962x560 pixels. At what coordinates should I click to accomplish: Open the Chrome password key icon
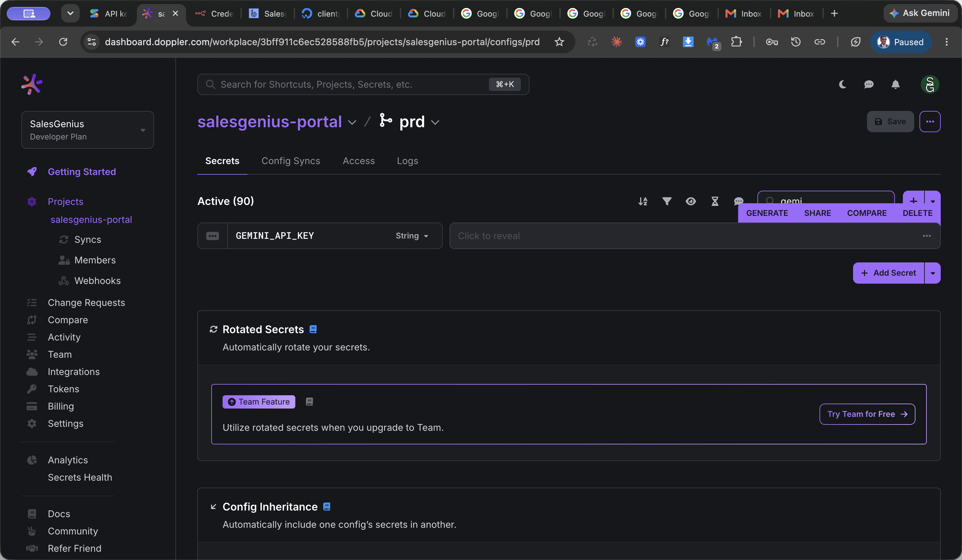pyautogui.click(x=772, y=42)
